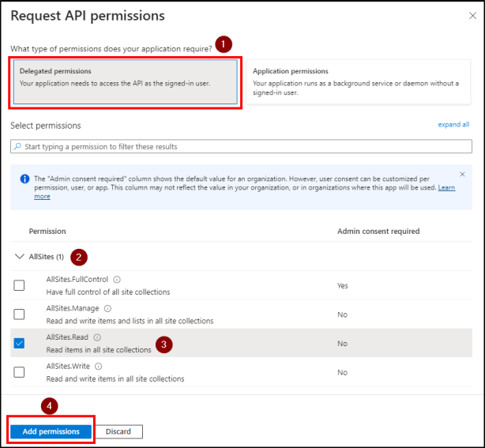This screenshot has height=448, width=485.
Task: Click the Yes value in AllSites.FullControl row
Action: point(342,285)
